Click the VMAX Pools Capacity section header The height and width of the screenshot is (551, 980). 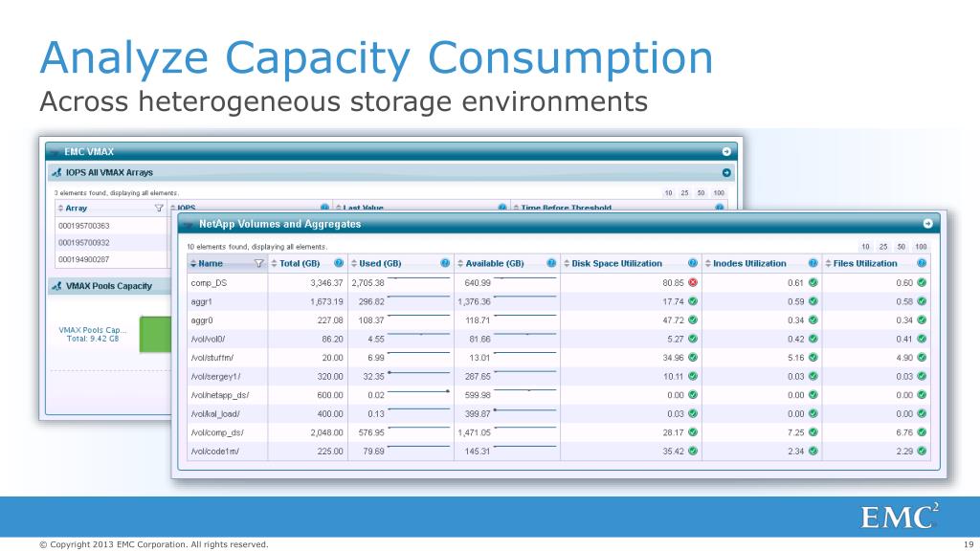[109, 286]
